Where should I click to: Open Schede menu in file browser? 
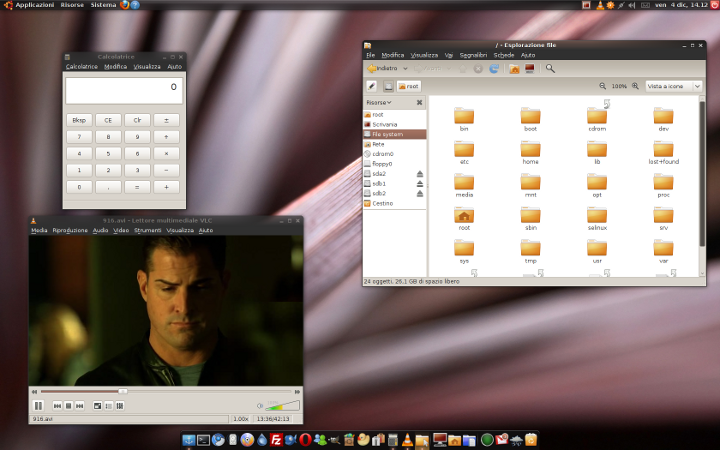click(x=504, y=55)
